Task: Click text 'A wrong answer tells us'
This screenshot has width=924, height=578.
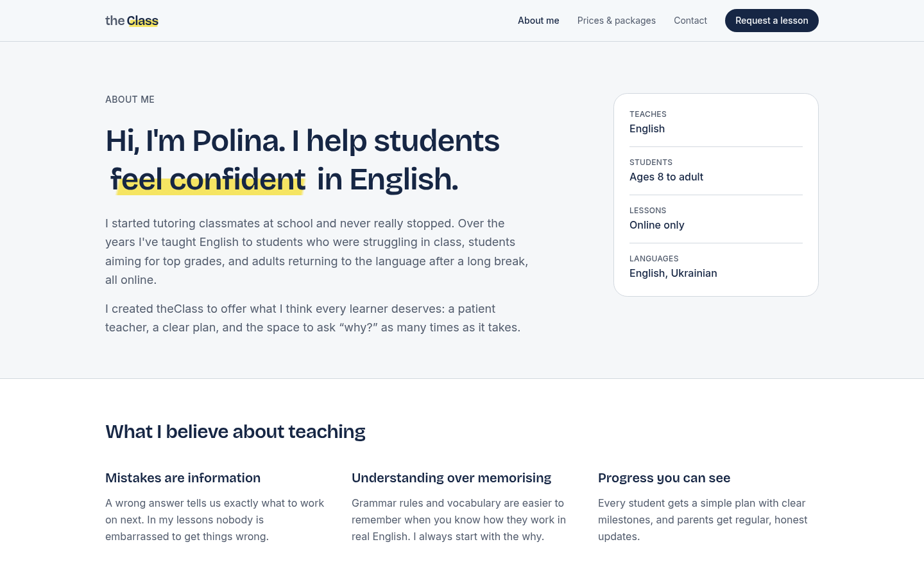Action: pyautogui.click(x=215, y=520)
